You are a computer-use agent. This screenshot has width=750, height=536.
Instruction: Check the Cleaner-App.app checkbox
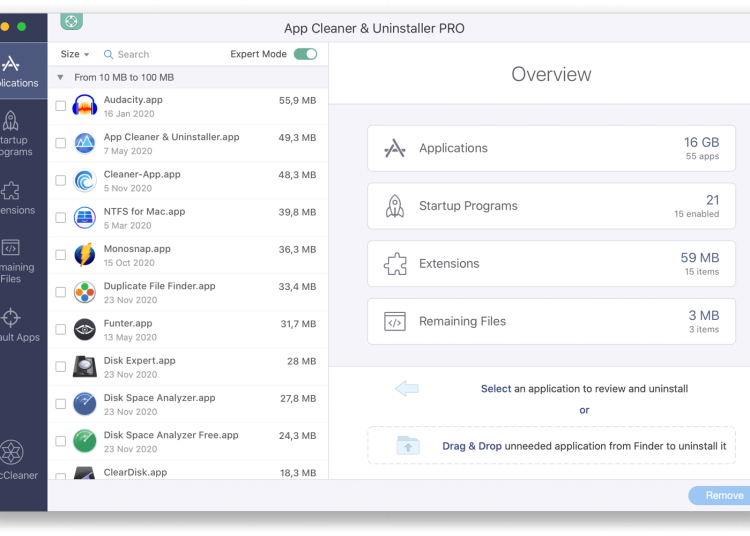click(x=61, y=181)
